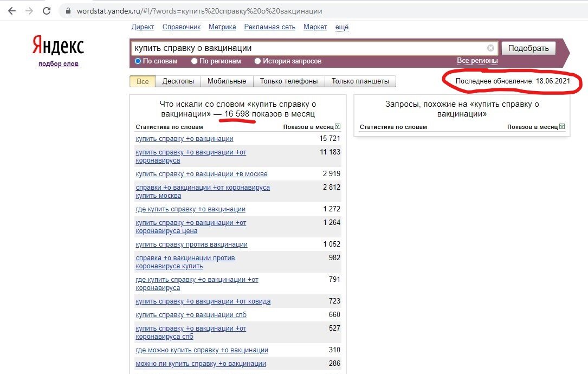Open query 'купить справку +о вакцинации +от коронавируса' 11 183
588x374 pixels.
(x=191, y=156)
